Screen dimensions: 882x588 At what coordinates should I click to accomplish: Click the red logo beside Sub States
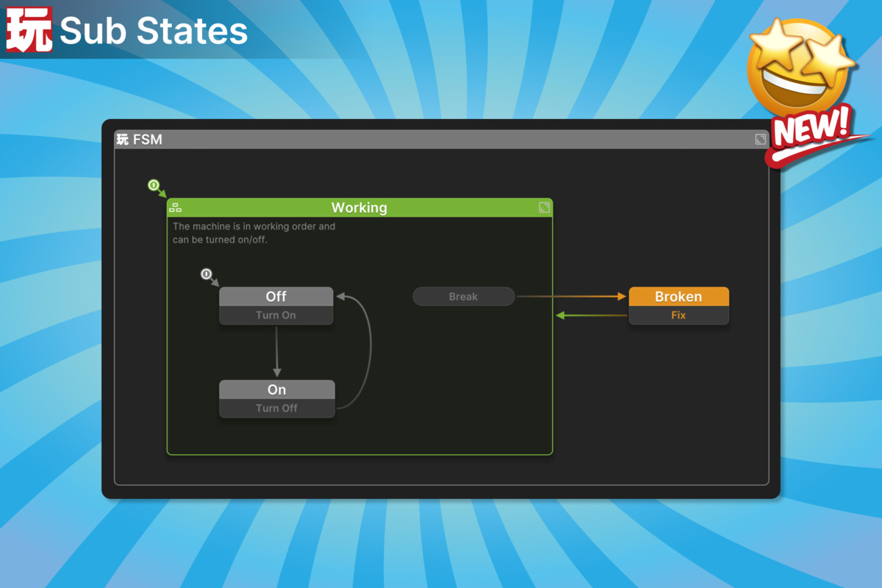(29, 29)
